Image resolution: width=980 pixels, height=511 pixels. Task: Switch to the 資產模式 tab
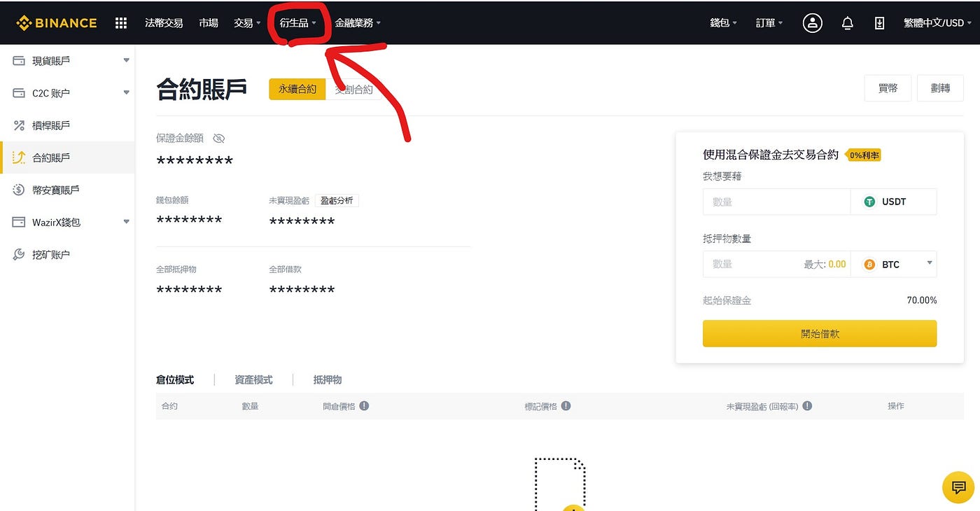coord(253,379)
